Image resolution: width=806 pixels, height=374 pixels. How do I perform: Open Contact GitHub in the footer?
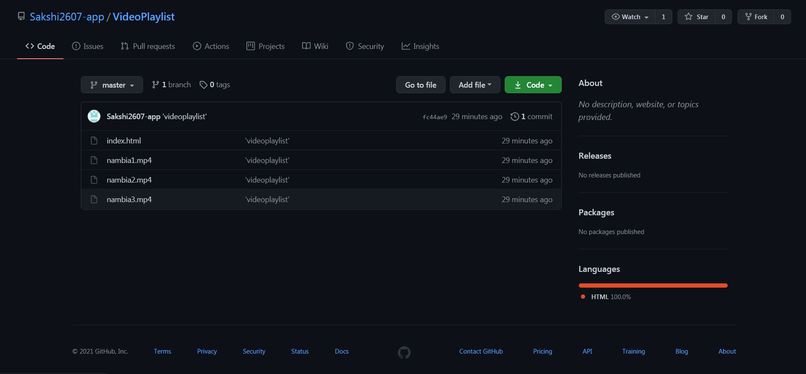[x=481, y=351]
